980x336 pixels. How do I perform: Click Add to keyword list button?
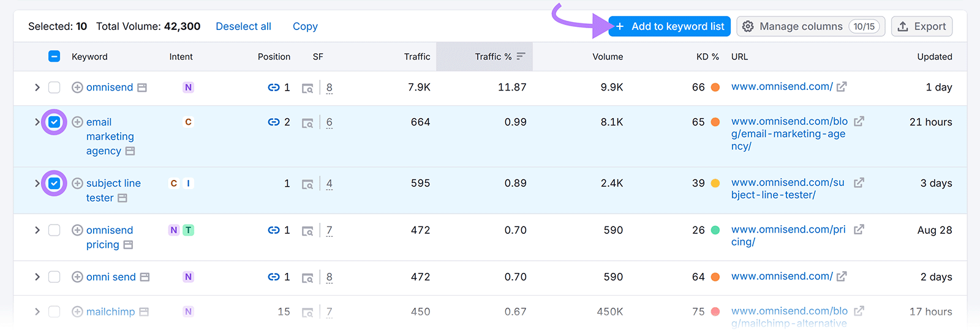tap(669, 26)
